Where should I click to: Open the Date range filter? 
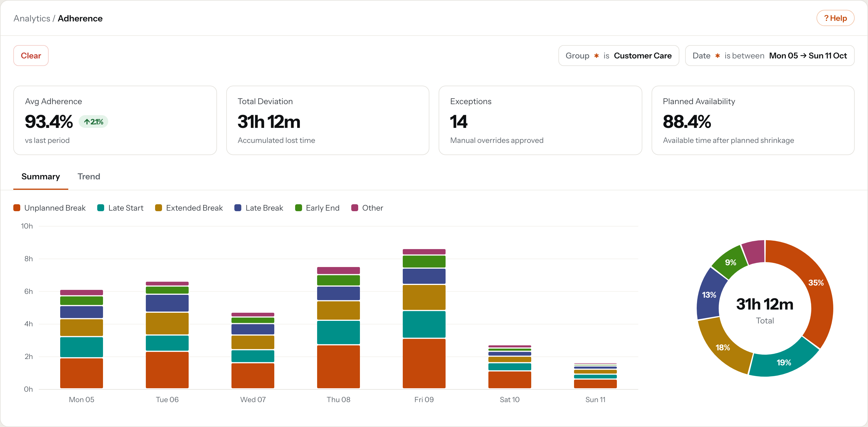point(770,56)
